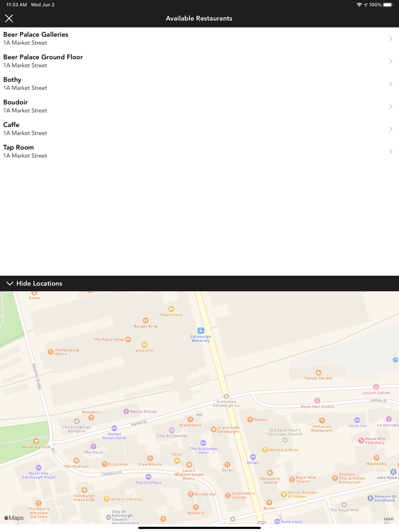Tap the chevron next to Bothy
Screen dimensions: 399x532
point(391,84)
